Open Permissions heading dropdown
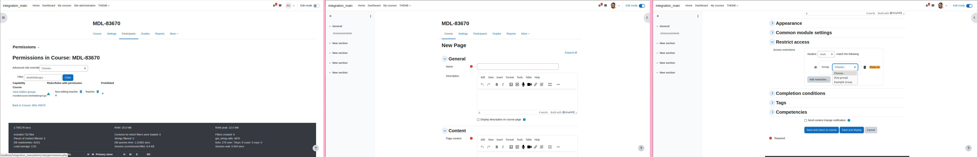The height and width of the screenshot is (157, 980). click(26, 47)
